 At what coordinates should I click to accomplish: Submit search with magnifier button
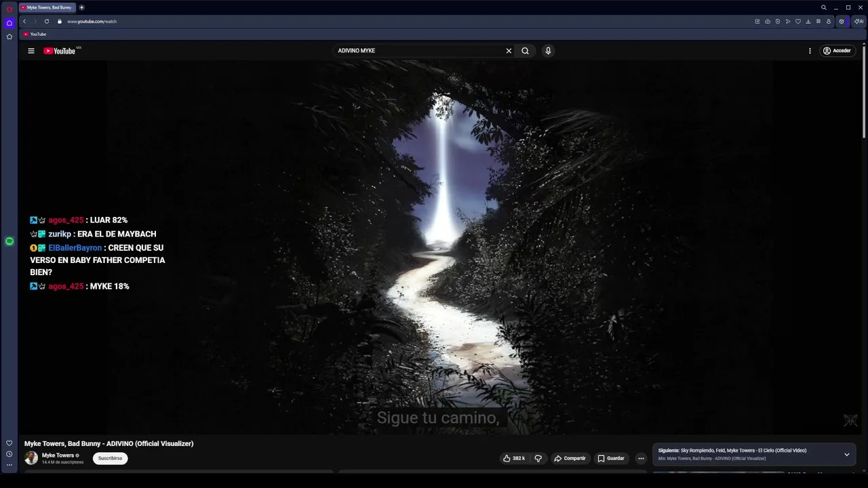(525, 51)
